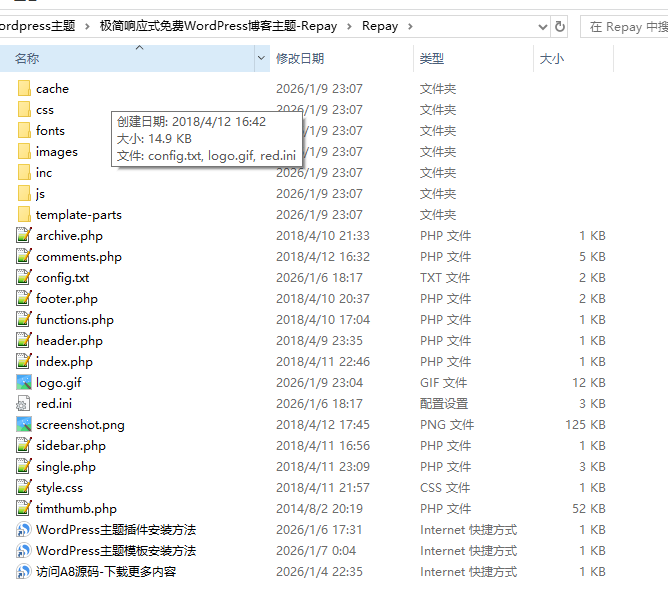Expand chevron after ordpress主题 breadcrumb

[x=87, y=26]
